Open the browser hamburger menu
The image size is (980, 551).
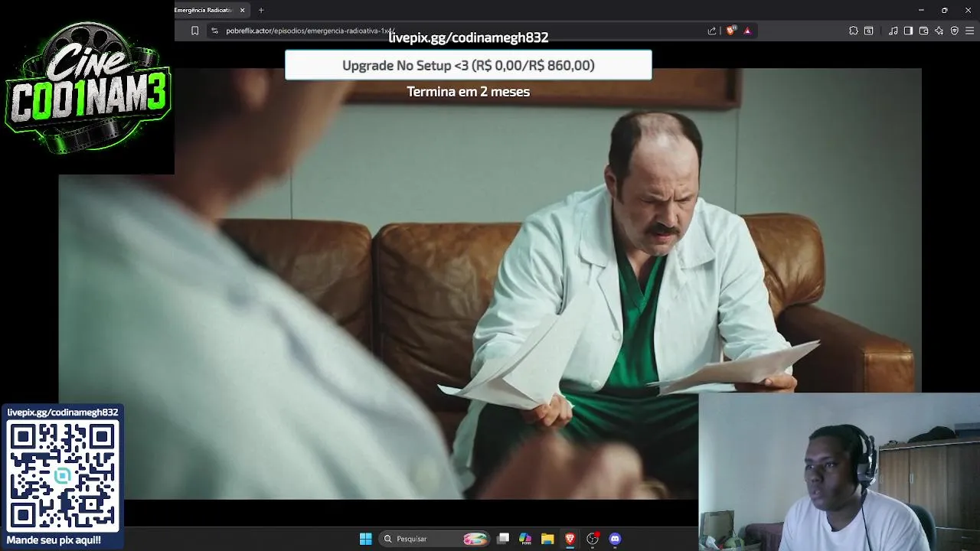tap(970, 31)
